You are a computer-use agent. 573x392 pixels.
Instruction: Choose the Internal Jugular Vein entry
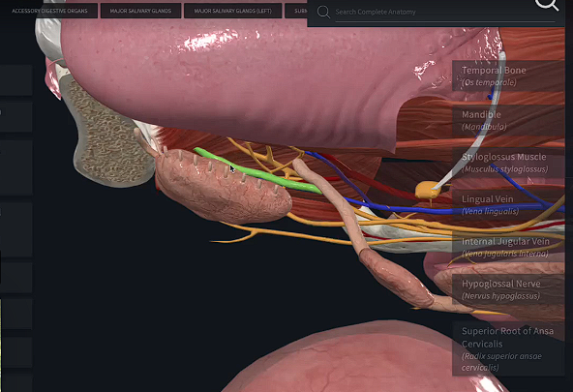point(508,248)
